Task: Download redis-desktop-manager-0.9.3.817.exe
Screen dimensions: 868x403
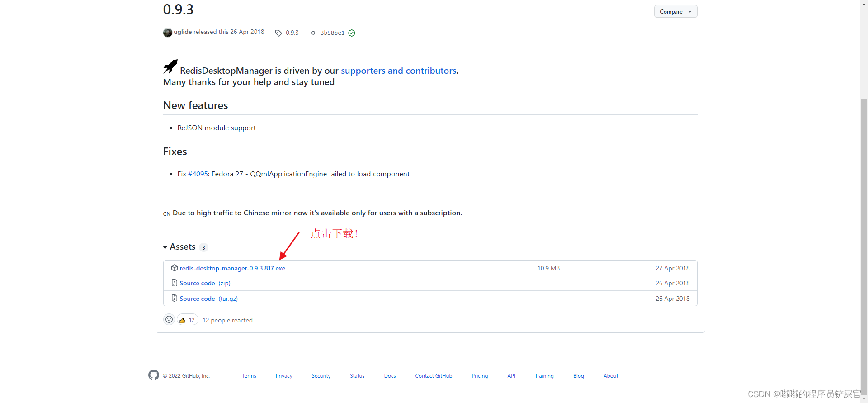Action: point(232,268)
